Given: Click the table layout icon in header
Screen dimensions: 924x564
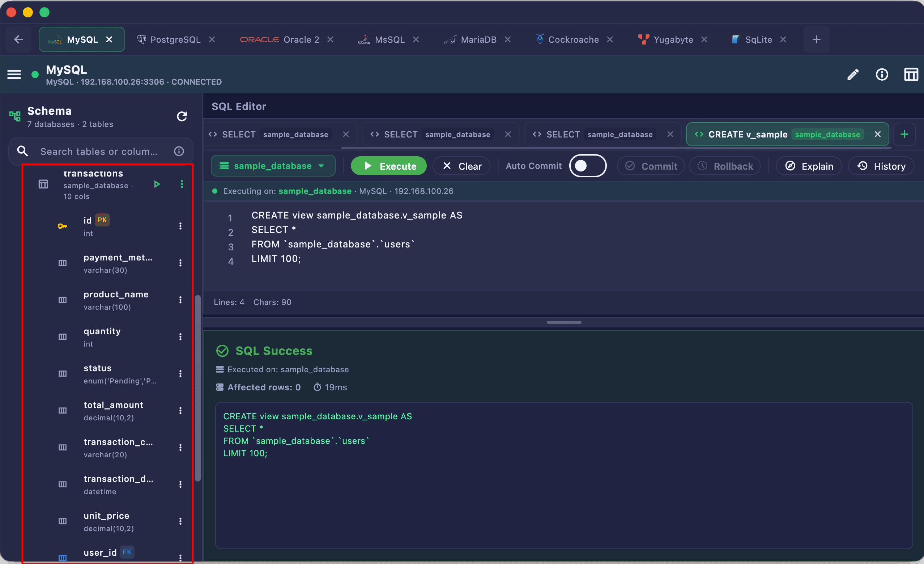Looking at the screenshot, I should [x=911, y=75].
